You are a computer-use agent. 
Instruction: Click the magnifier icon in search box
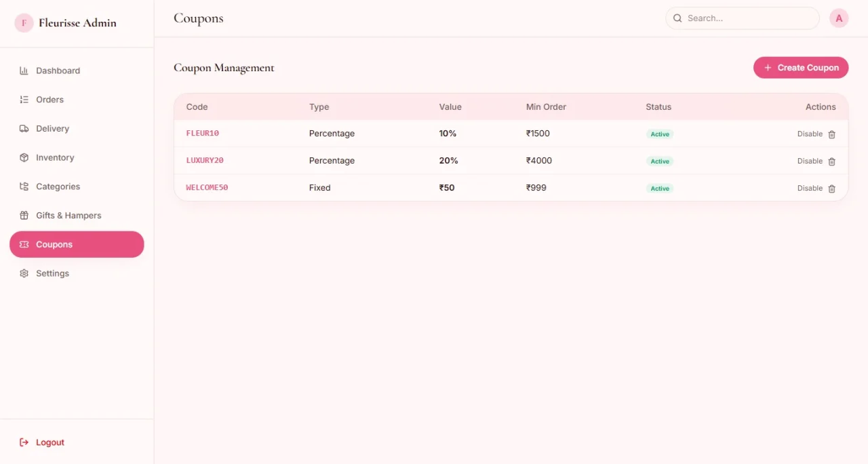pos(677,18)
